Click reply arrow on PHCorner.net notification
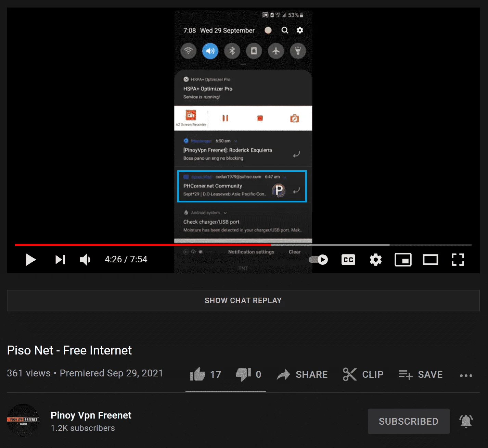This screenshot has height=448, width=488. coord(296,190)
